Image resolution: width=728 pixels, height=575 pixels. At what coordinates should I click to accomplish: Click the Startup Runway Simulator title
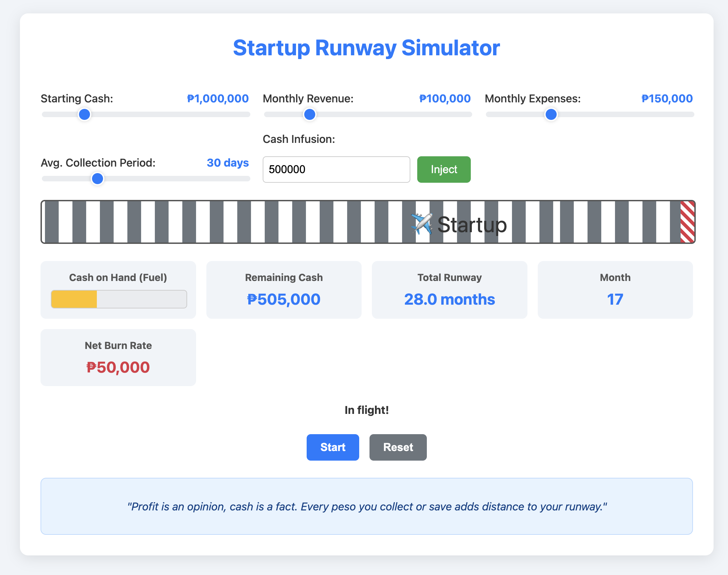(366, 48)
